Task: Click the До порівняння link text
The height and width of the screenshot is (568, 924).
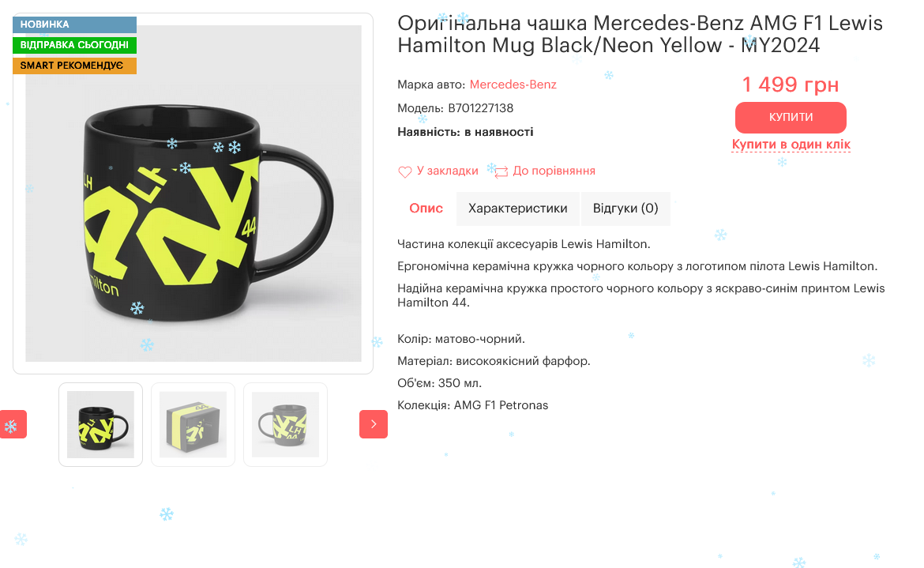Action: tap(554, 171)
